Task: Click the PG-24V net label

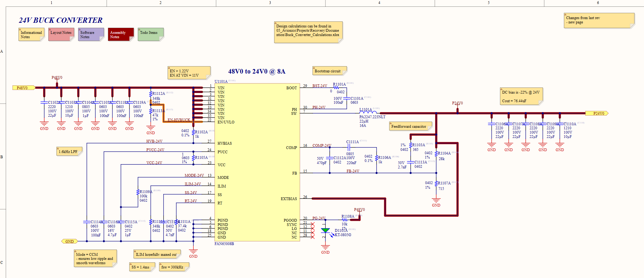Action: point(319,218)
